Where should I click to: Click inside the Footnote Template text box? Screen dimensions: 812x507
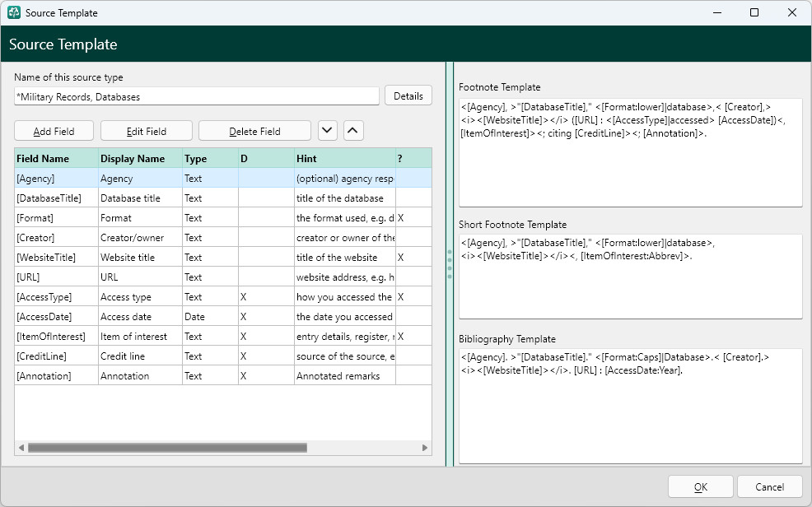[x=630, y=152]
